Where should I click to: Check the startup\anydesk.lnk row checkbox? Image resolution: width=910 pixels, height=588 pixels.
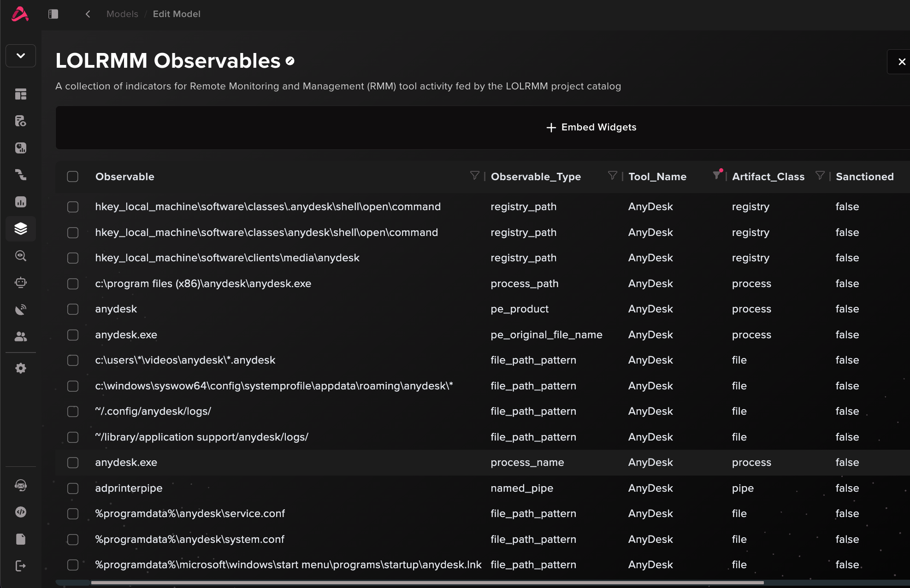pyautogui.click(x=73, y=565)
